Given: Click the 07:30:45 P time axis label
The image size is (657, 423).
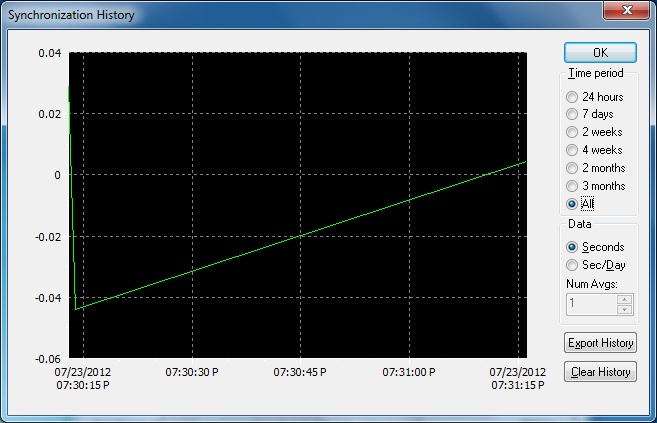Looking at the screenshot, I should pyautogui.click(x=300, y=372).
